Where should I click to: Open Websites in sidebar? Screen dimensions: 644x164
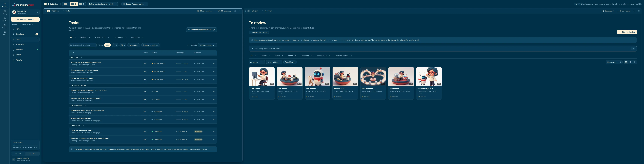point(25,50)
